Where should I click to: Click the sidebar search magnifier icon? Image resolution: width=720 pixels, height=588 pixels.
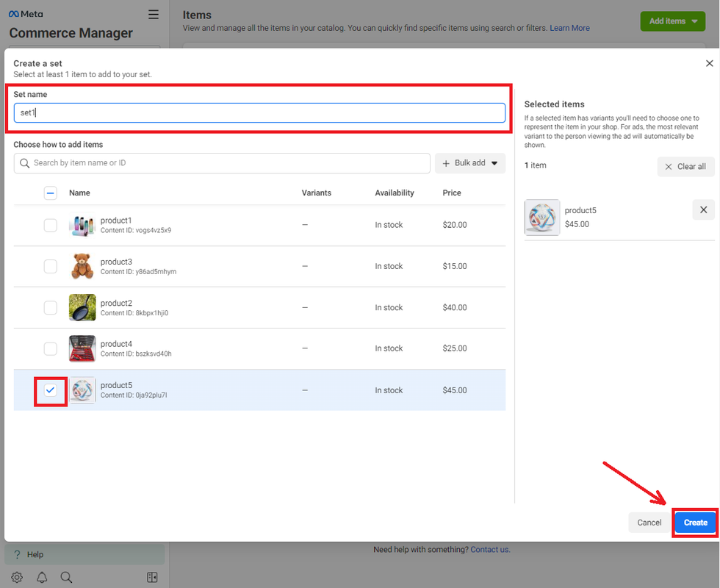67,578
